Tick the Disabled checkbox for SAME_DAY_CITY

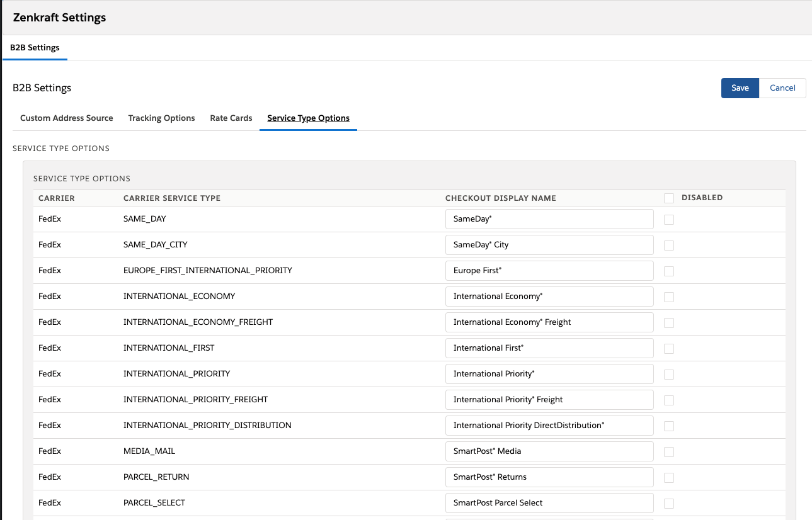[x=669, y=245]
